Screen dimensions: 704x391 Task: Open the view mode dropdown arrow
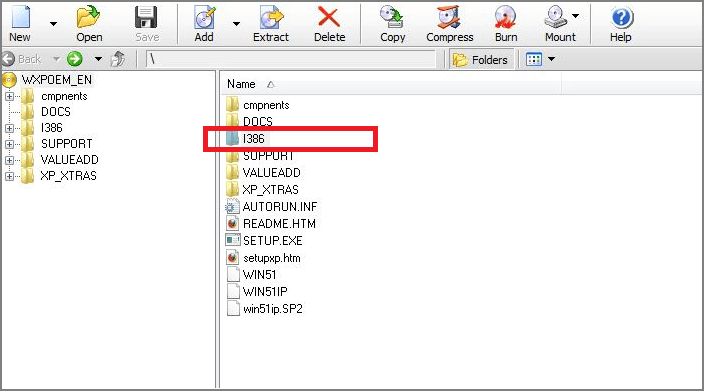click(x=552, y=59)
